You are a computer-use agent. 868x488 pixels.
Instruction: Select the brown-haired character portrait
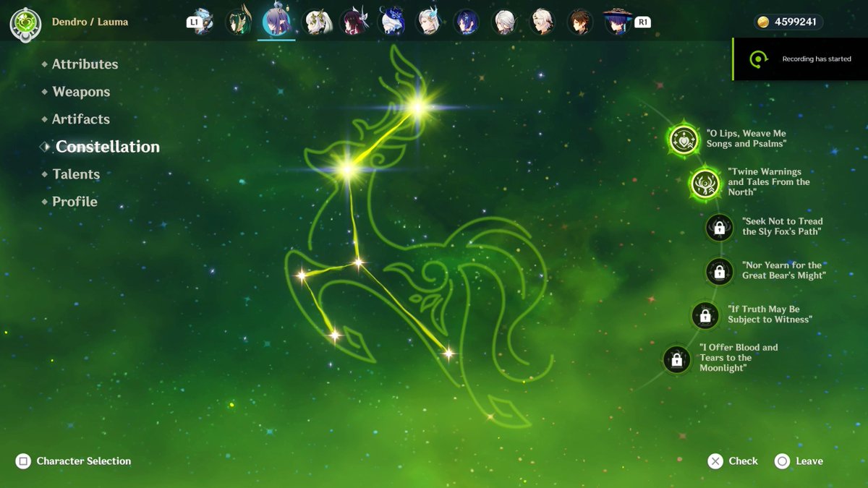pos(579,22)
